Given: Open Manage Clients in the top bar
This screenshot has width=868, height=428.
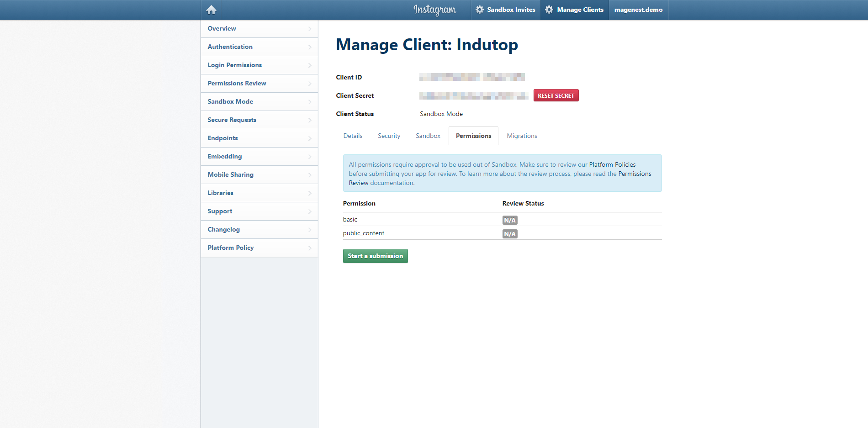Looking at the screenshot, I should [x=575, y=10].
